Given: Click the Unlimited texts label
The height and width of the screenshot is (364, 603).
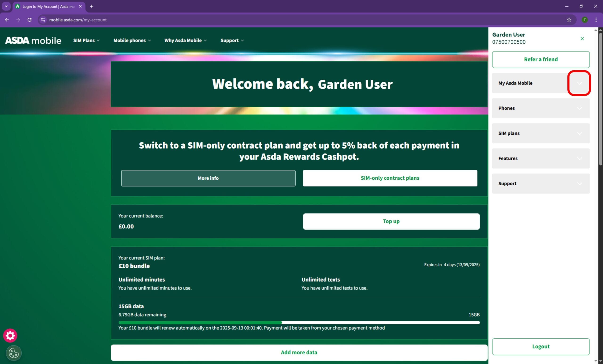Looking at the screenshot, I should point(321,280).
